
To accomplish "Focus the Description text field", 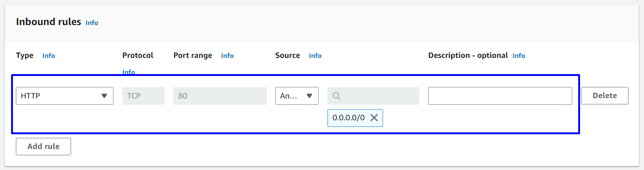I will point(500,96).
